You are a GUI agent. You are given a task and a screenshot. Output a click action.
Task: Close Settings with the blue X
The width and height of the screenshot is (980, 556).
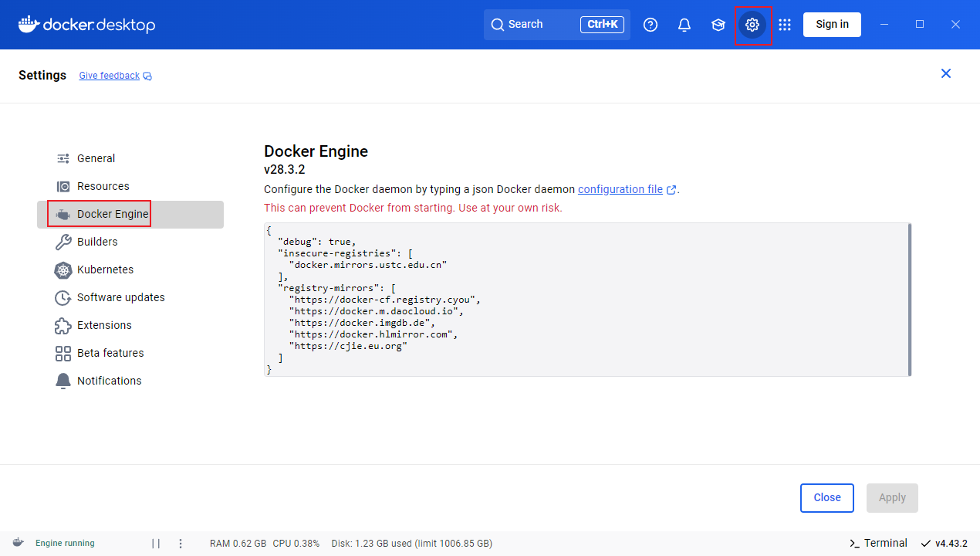point(946,73)
